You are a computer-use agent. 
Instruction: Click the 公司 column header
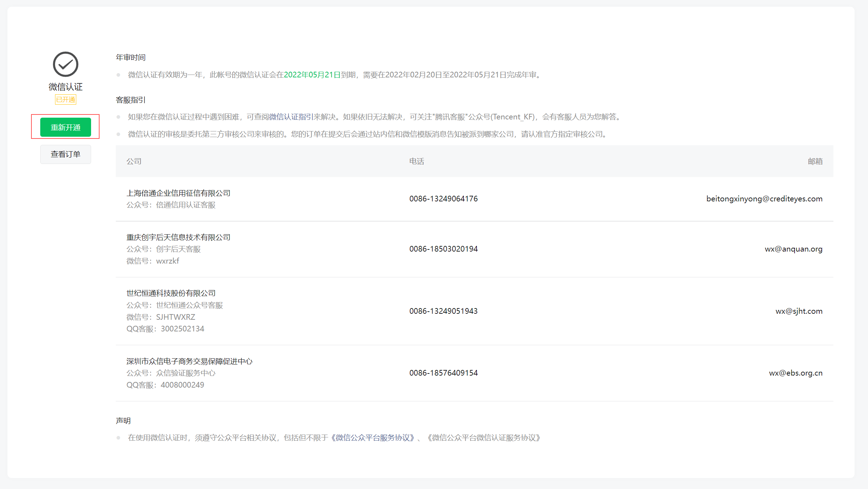tap(134, 161)
